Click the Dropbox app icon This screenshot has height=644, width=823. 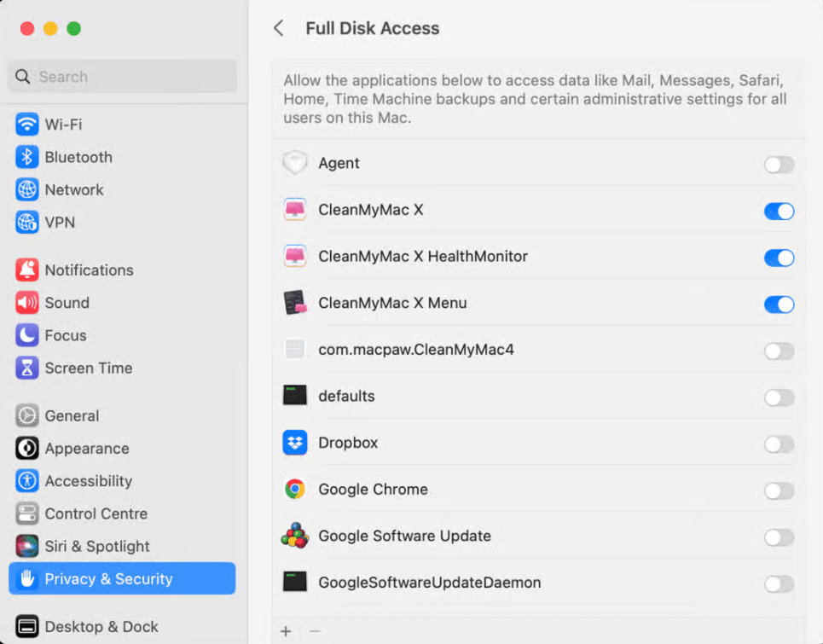pos(294,443)
